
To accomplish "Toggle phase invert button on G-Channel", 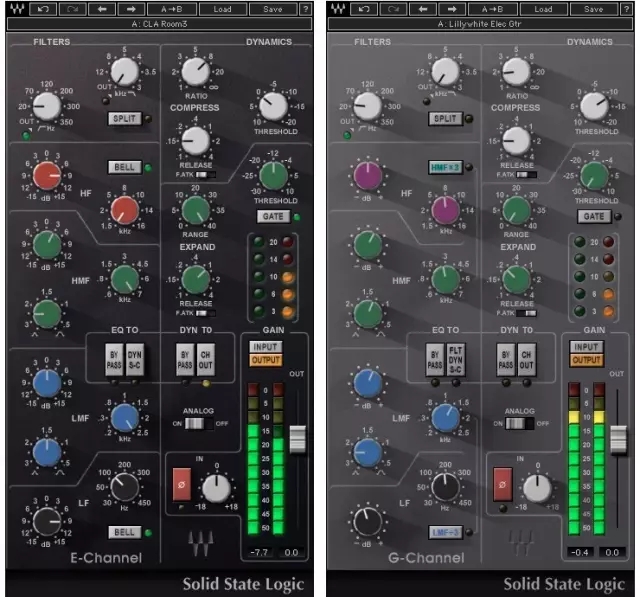I will pyautogui.click(x=502, y=484).
